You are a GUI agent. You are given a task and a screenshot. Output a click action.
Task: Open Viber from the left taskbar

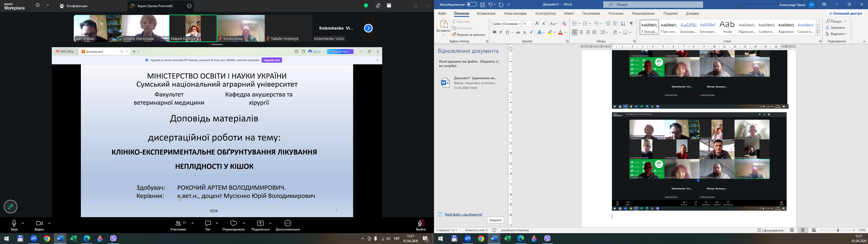point(114,239)
